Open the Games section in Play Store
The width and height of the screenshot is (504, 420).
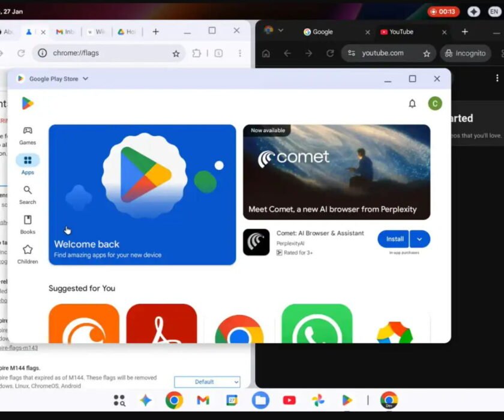(x=27, y=135)
